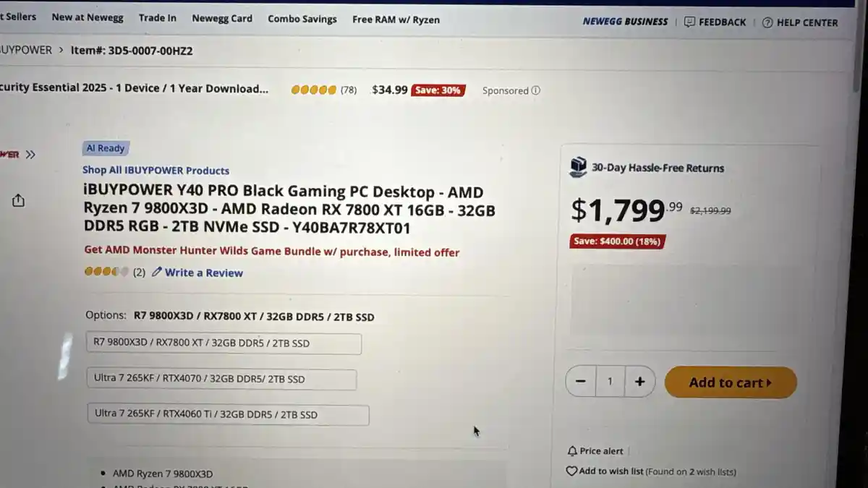The width and height of the screenshot is (868, 488).
Task: Select the R7 9800X3D / RX7800 XT option
Action: click(x=224, y=343)
